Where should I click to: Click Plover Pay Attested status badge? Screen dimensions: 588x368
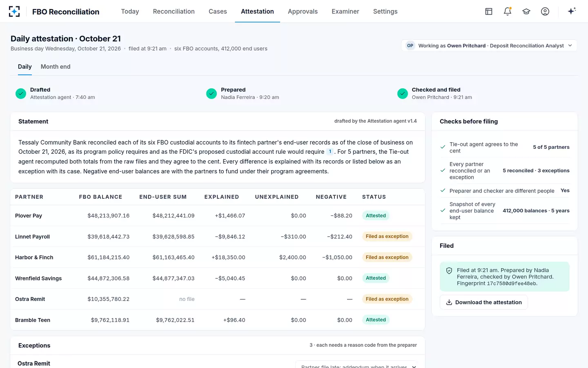(x=376, y=215)
